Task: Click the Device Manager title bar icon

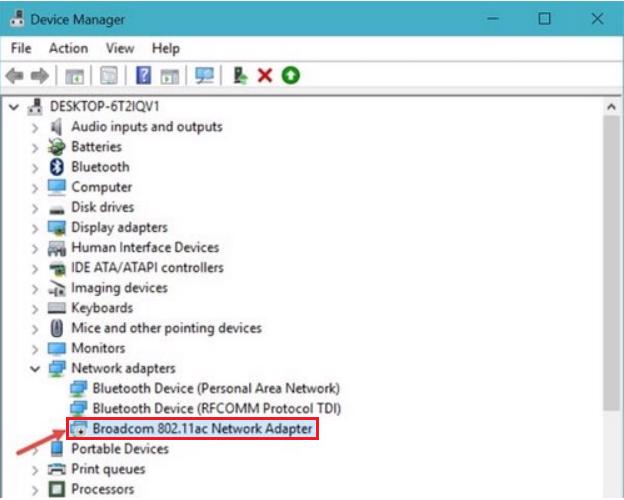Action: coord(17,19)
